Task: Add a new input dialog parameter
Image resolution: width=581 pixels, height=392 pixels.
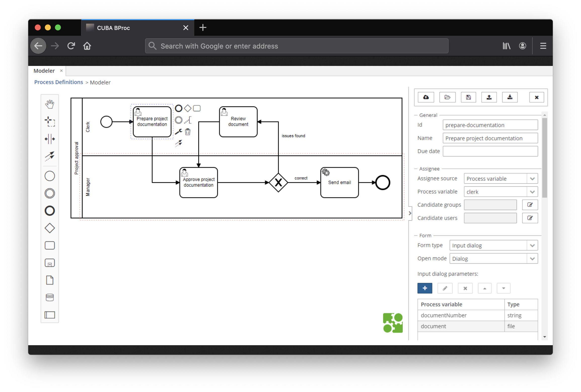Action: point(425,288)
